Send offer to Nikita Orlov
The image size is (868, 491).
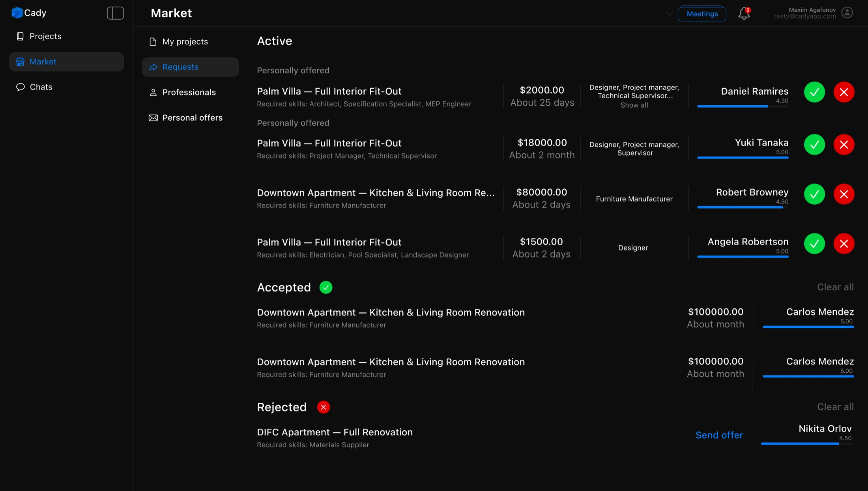click(x=719, y=435)
